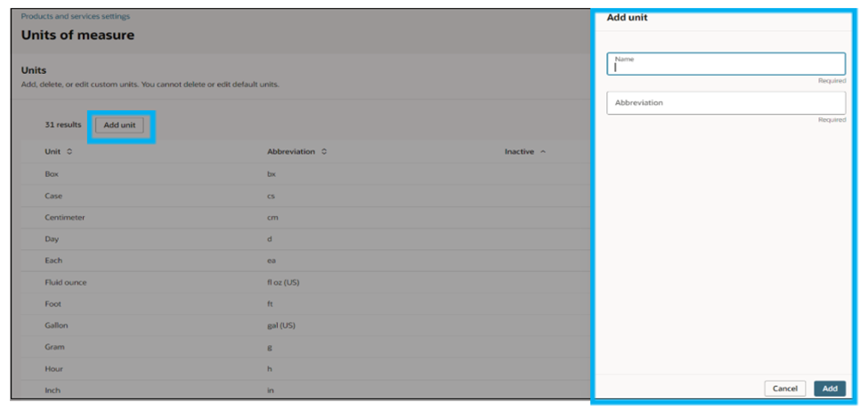The image size is (868, 410).
Task: Focus the Abbreviation input field
Action: [x=726, y=103]
